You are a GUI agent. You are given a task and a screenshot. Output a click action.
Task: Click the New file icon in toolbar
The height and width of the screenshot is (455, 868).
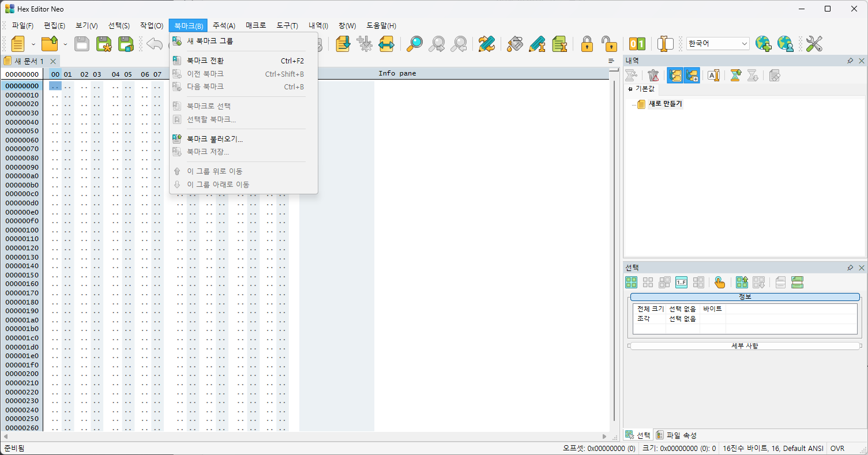click(18, 44)
